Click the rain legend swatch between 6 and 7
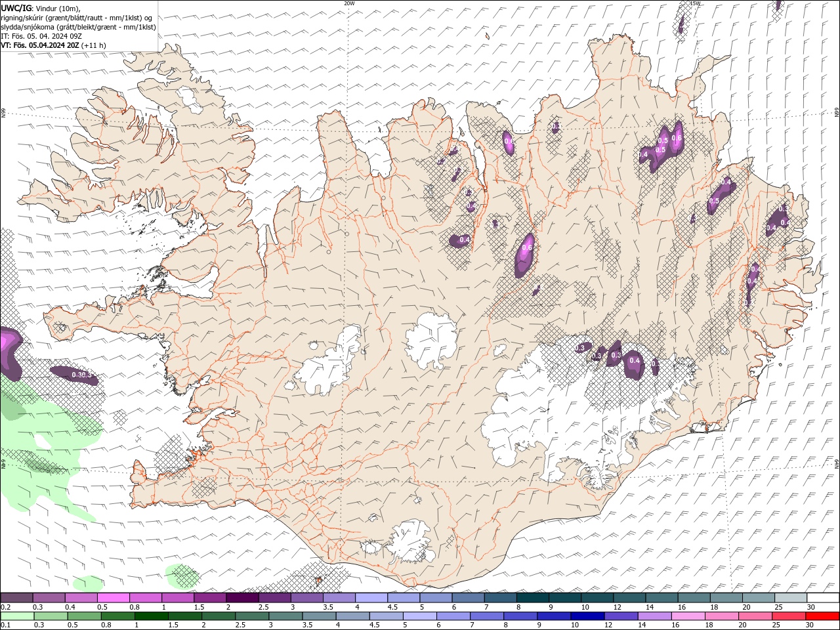The image size is (840, 630). tap(453, 616)
